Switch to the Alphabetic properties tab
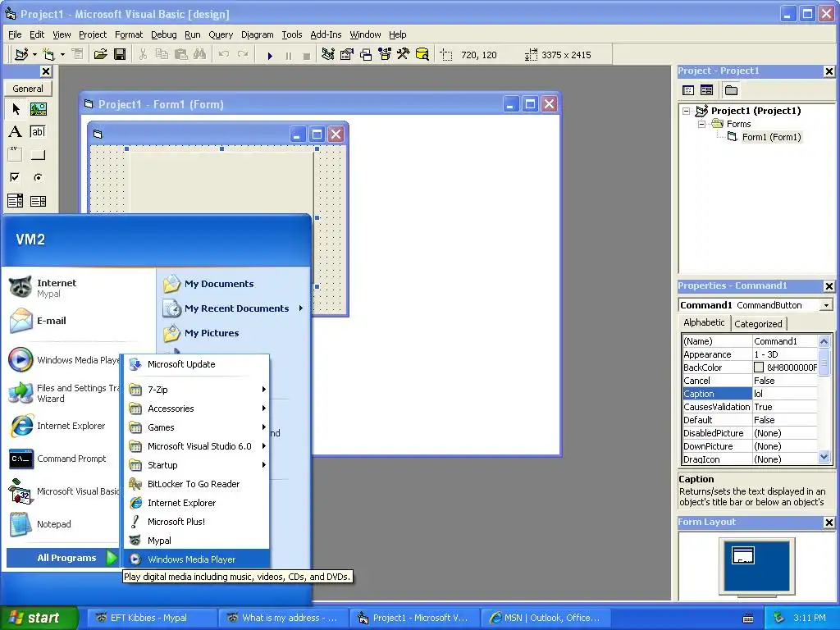This screenshot has width=840, height=630. pyautogui.click(x=704, y=322)
